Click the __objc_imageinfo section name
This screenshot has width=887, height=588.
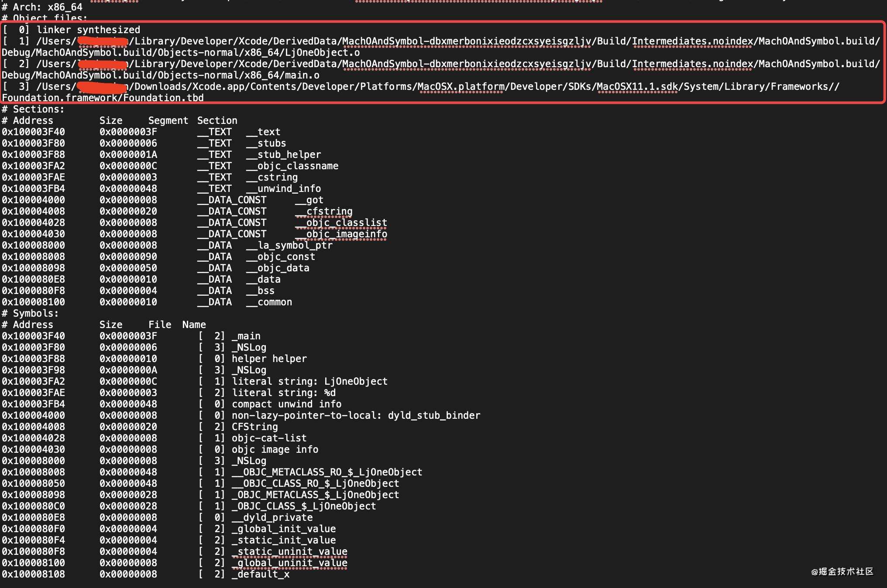coord(341,234)
